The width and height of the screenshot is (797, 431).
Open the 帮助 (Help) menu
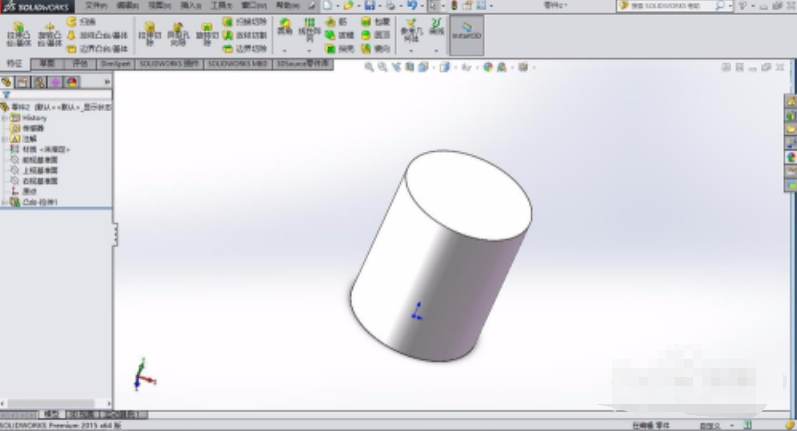click(287, 6)
